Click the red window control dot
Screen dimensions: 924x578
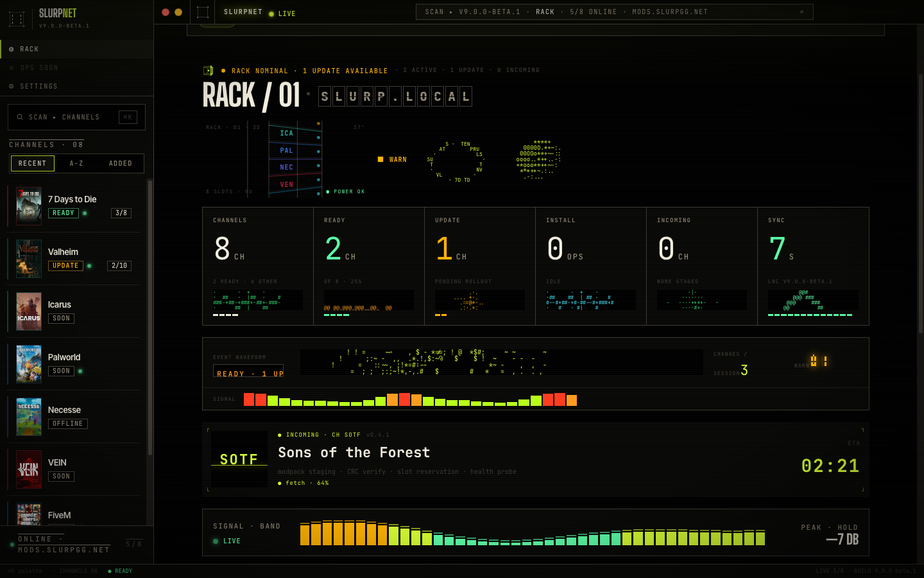(166, 12)
